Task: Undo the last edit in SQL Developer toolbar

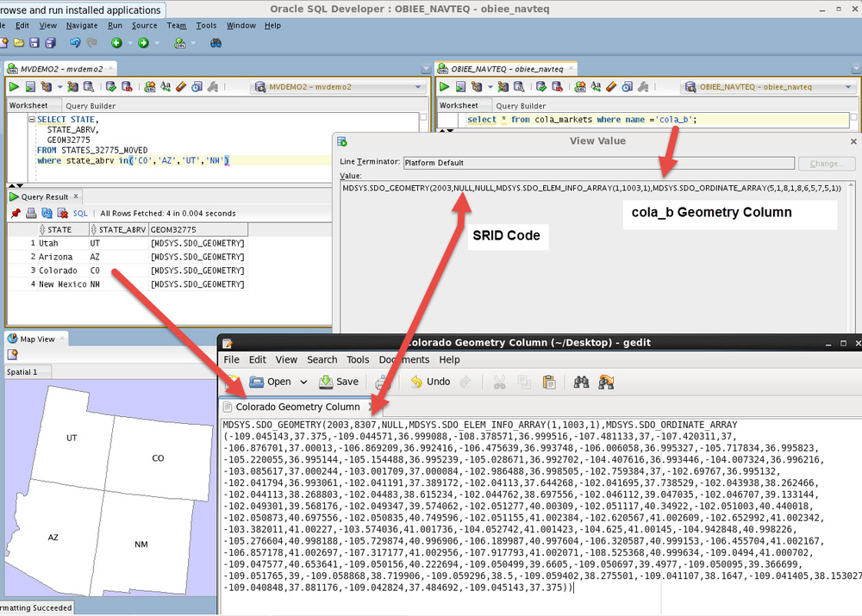Action: (75, 43)
